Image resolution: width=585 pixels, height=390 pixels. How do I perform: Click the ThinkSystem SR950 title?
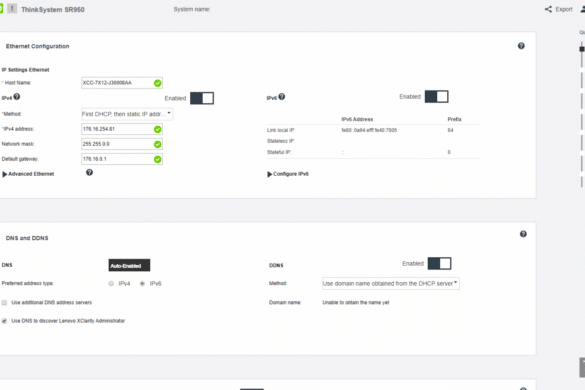coord(53,10)
